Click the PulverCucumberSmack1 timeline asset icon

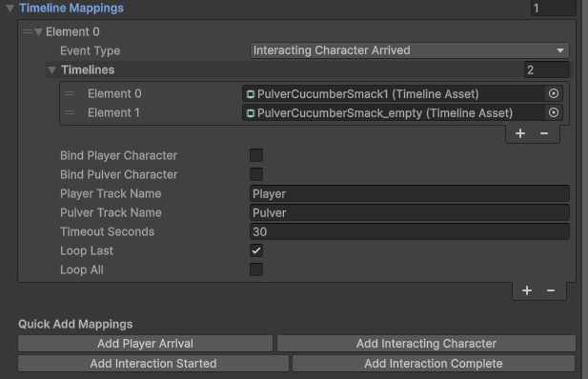[250, 94]
